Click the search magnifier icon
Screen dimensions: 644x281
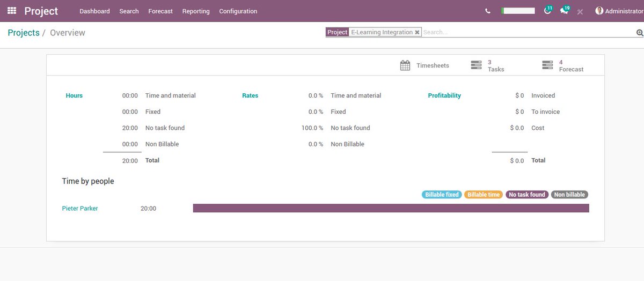(639, 33)
